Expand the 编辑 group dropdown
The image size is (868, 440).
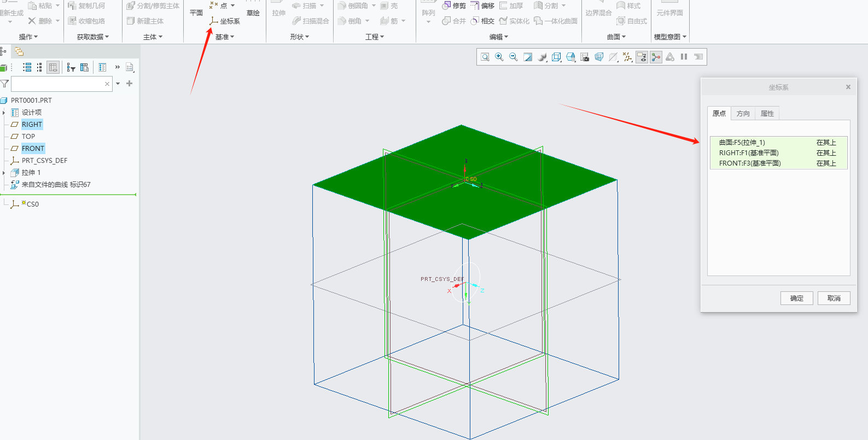(499, 37)
